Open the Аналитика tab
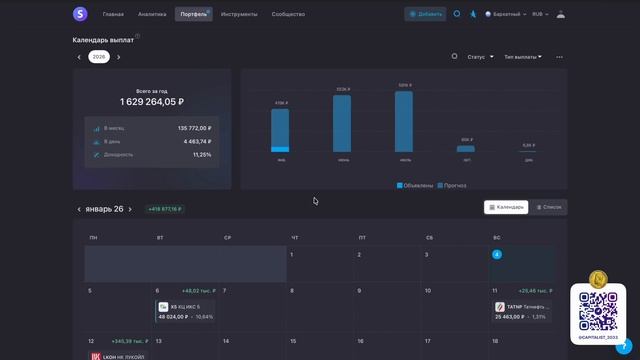Image resolution: width=640 pixels, height=360 pixels. point(152,14)
